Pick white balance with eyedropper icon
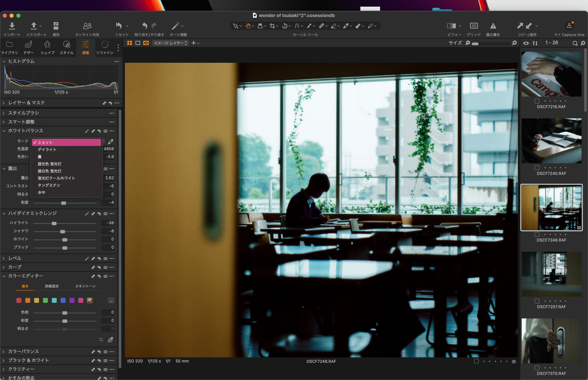588x380 pixels. pyautogui.click(x=111, y=141)
